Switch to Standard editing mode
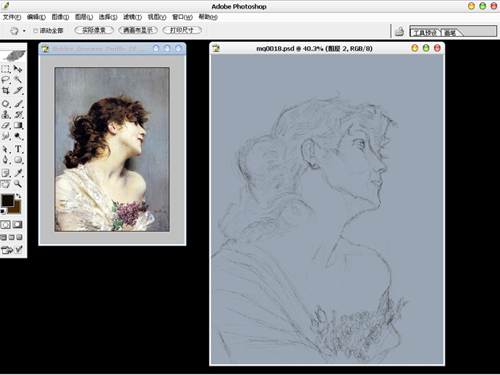This screenshot has height=375, width=500. point(6,225)
